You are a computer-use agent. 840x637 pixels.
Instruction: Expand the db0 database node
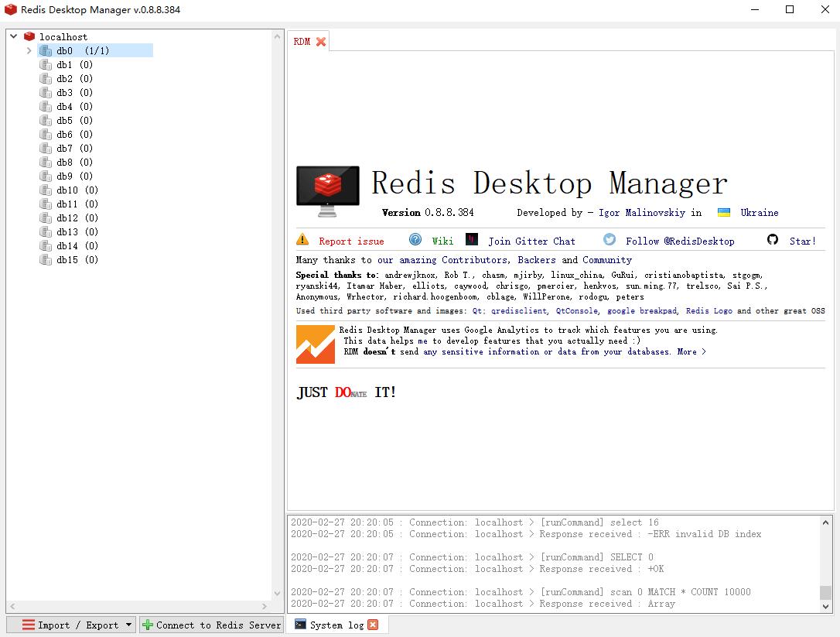(29, 51)
